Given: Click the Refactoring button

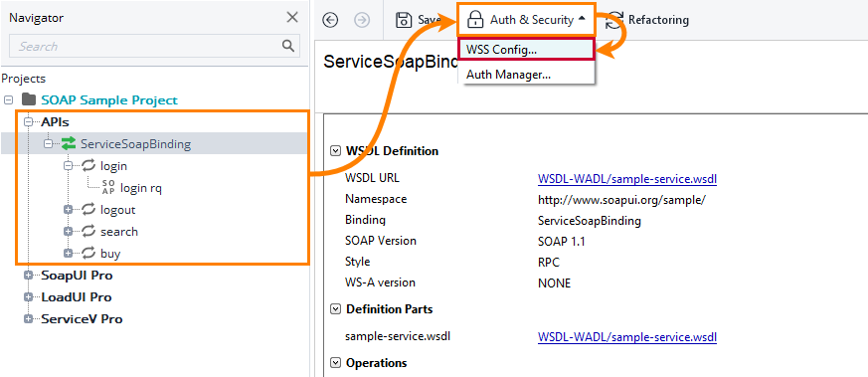Looking at the screenshot, I should click(x=648, y=21).
